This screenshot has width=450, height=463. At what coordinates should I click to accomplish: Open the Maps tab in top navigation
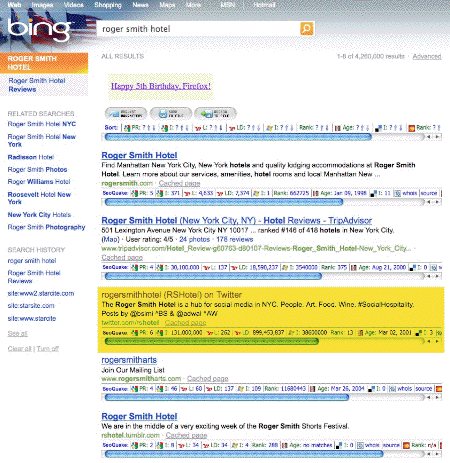point(167,5)
